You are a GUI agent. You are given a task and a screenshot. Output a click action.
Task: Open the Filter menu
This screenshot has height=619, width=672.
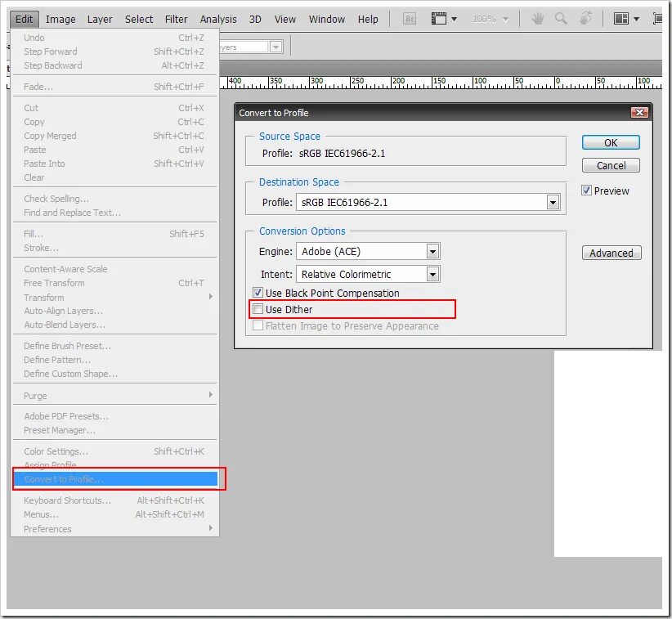pyautogui.click(x=176, y=20)
